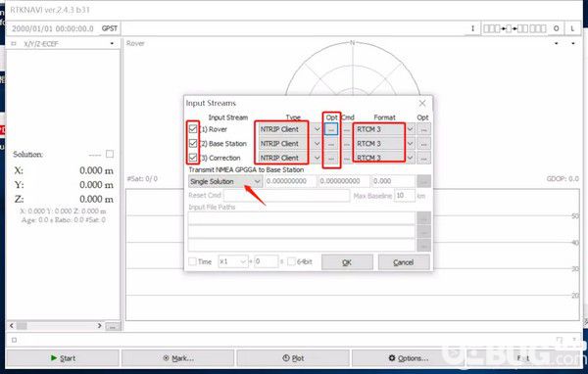Click the Reset Cmd text field

[286, 196]
